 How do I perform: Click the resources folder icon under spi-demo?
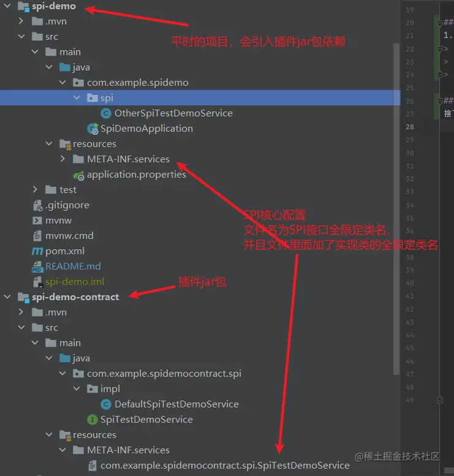tap(66, 144)
